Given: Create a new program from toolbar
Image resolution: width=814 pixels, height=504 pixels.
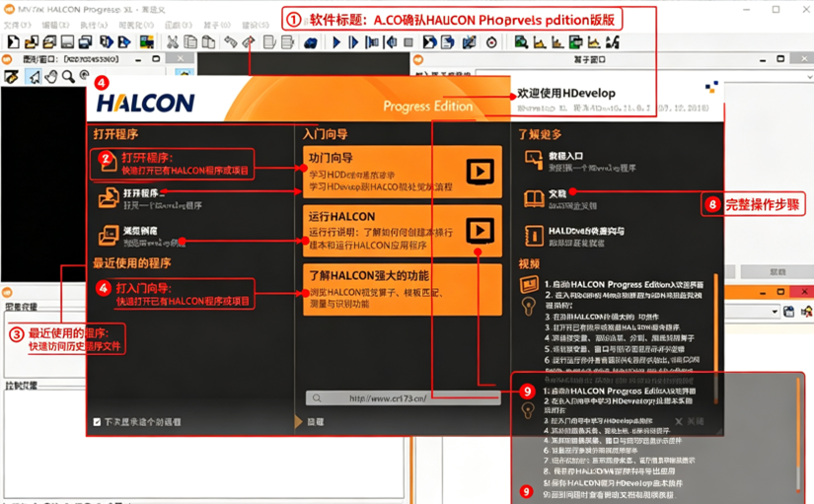Looking at the screenshot, I should 13,42.
